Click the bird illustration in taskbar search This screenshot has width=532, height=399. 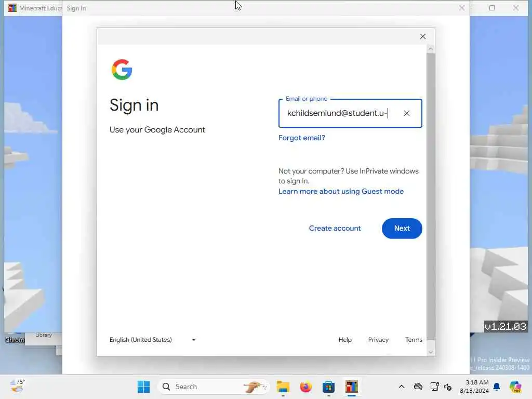[254, 387]
